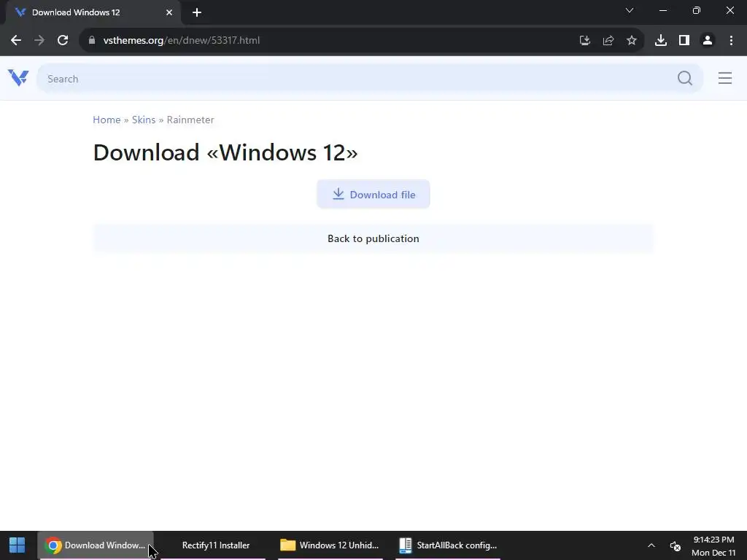Open the site hamburger menu

724,78
